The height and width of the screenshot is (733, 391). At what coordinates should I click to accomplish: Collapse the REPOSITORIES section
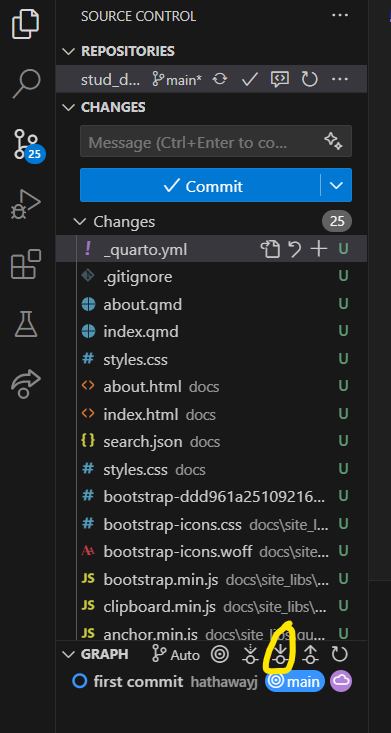pos(69,51)
